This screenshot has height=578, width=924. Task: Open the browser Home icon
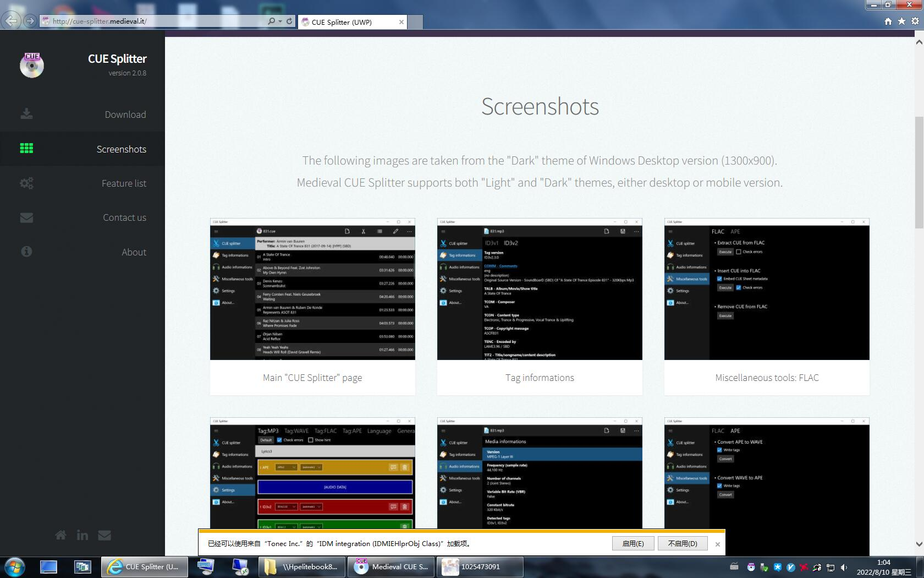888,21
